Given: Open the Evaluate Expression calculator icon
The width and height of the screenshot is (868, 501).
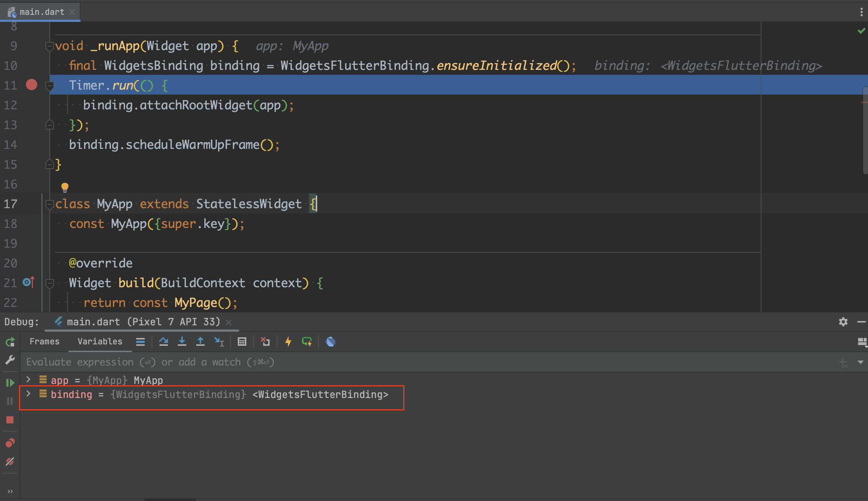Looking at the screenshot, I should pyautogui.click(x=242, y=342).
